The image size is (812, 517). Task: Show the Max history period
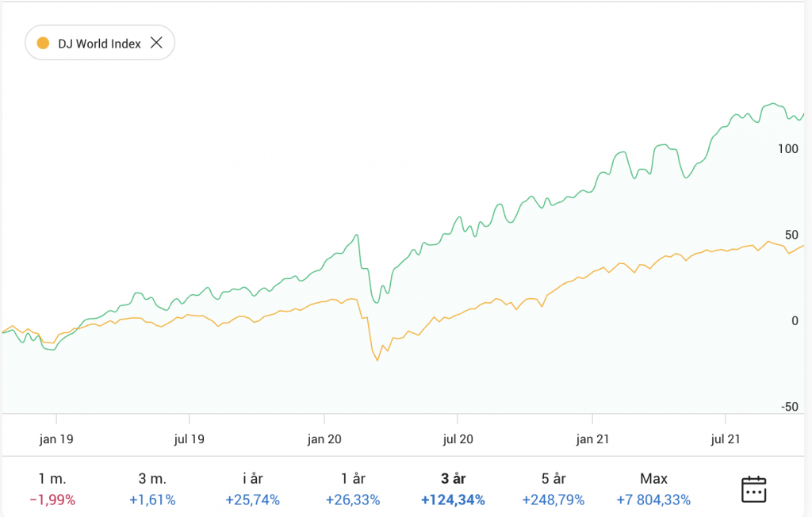[653, 488]
